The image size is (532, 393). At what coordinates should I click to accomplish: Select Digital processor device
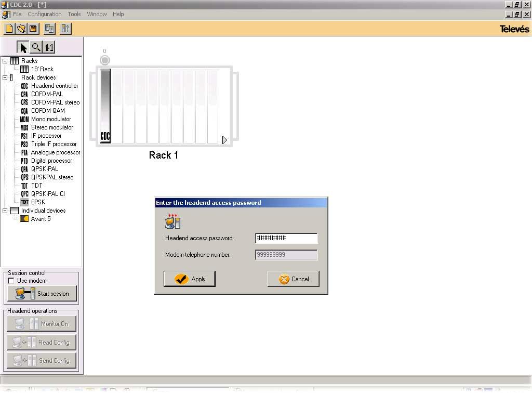pyautogui.click(x=51, y=161)
